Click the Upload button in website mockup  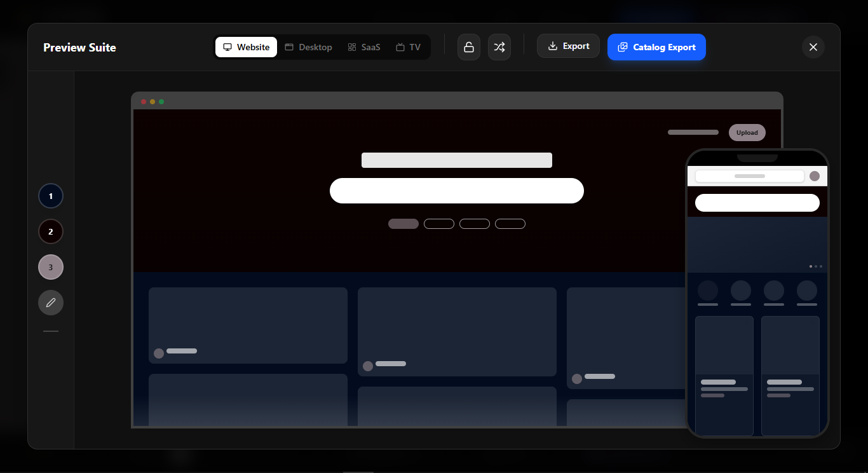pos(747,133)
